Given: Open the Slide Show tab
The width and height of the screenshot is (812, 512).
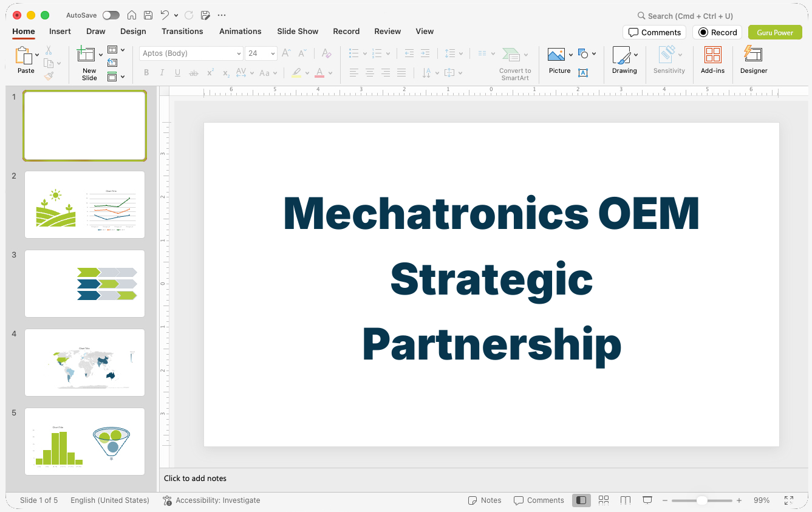Looking at the screenshot, I should 298,31.
